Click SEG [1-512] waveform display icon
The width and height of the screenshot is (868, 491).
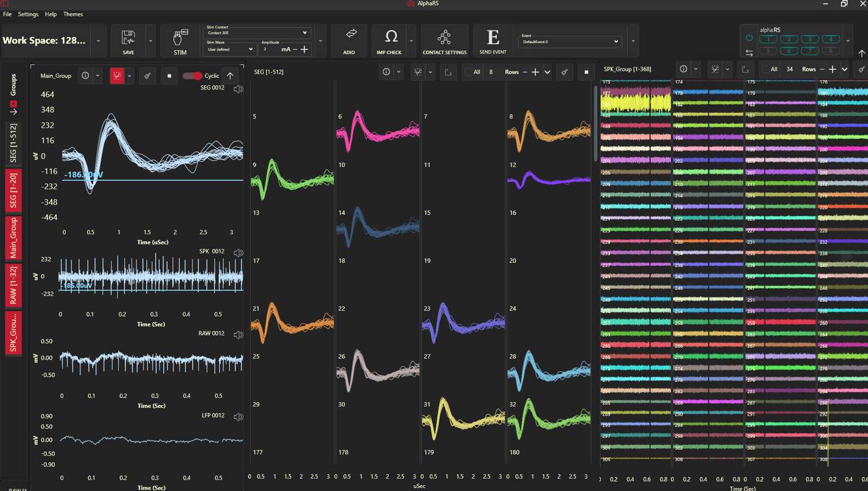(x=418, y=72)
